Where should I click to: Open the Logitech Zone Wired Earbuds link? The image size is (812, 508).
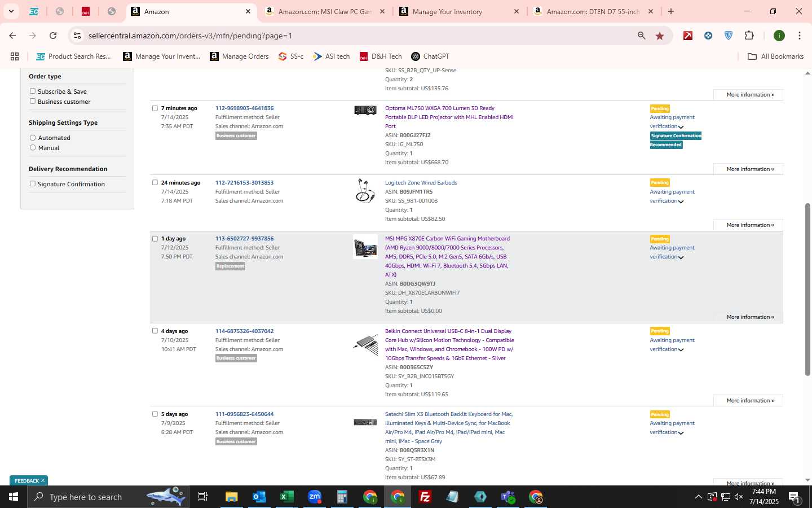click(x=421, y=182)
